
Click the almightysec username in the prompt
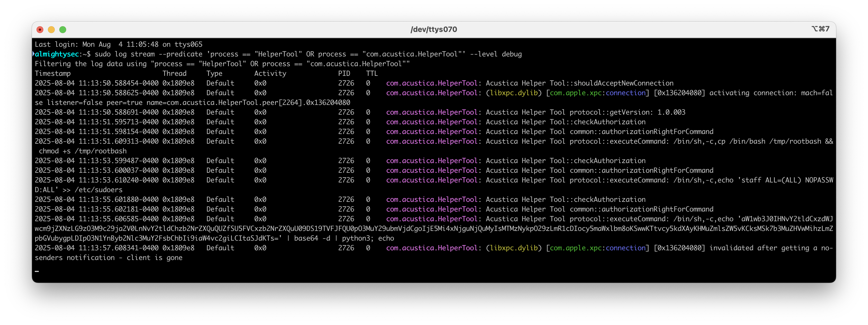(x=57, y=54)
